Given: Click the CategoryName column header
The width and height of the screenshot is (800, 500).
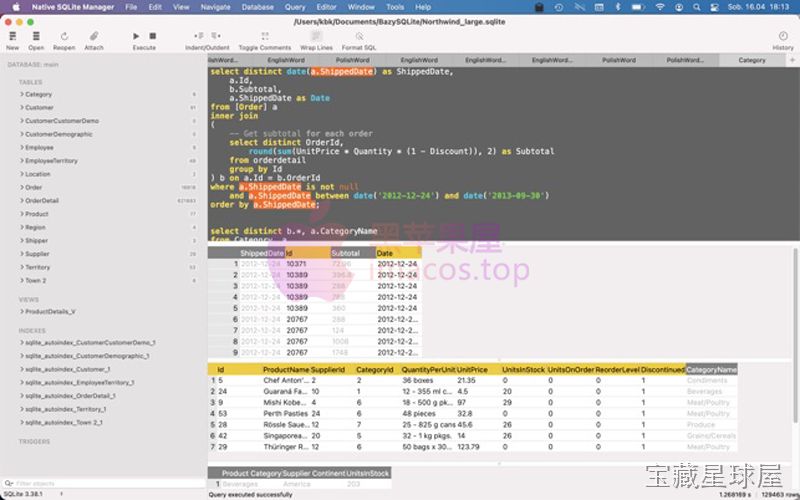Looking at the screenshot, I should 711,369.
